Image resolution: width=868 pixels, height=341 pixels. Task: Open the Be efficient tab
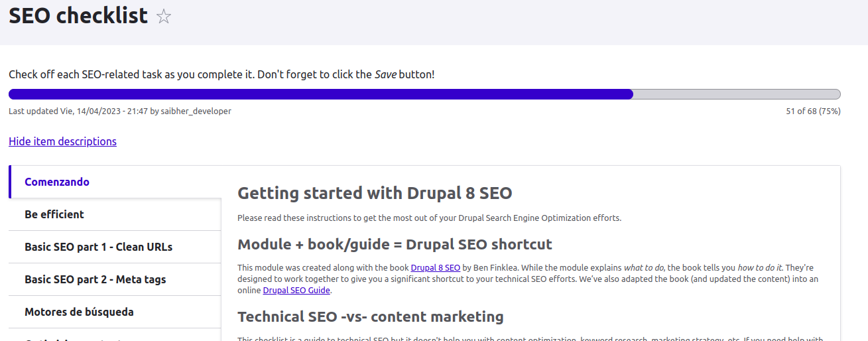pos(54,214)
